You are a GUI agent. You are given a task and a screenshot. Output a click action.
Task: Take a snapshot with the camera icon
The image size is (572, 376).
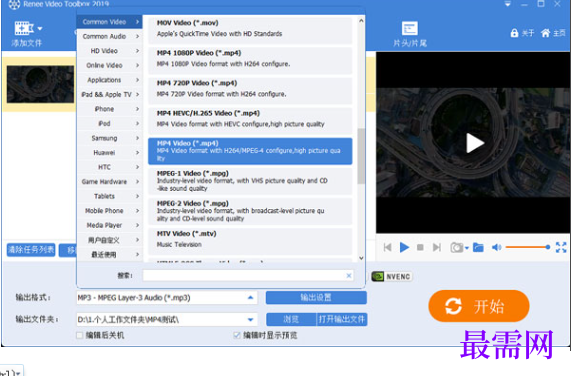tap(457, 248)
